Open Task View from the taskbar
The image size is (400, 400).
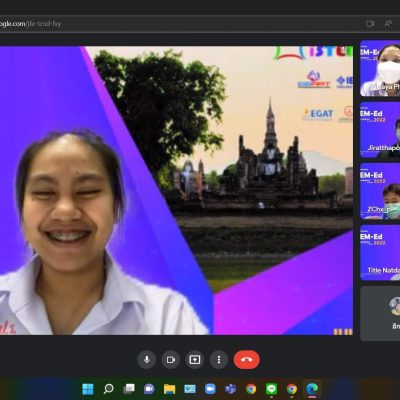coord(129,389)
